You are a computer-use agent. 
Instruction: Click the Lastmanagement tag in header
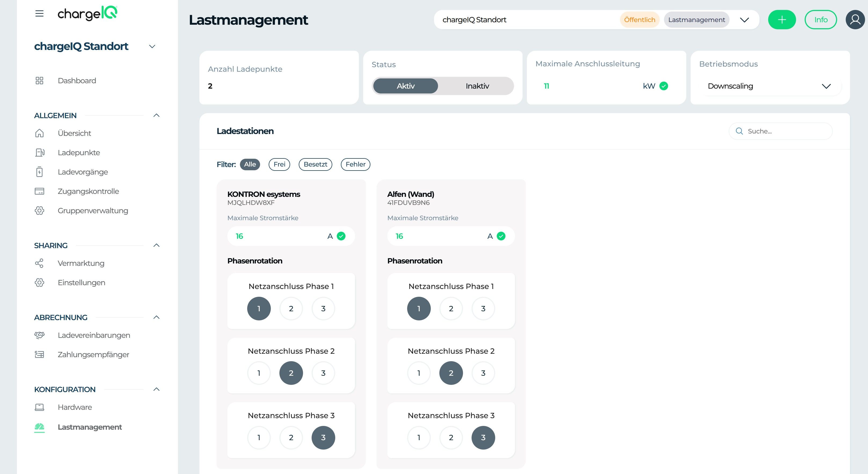[x=696, y=20]
